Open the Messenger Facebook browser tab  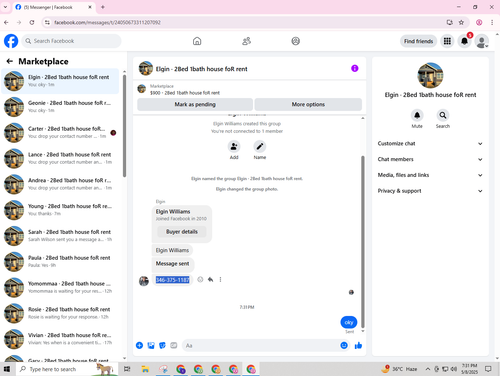(53, 7)
